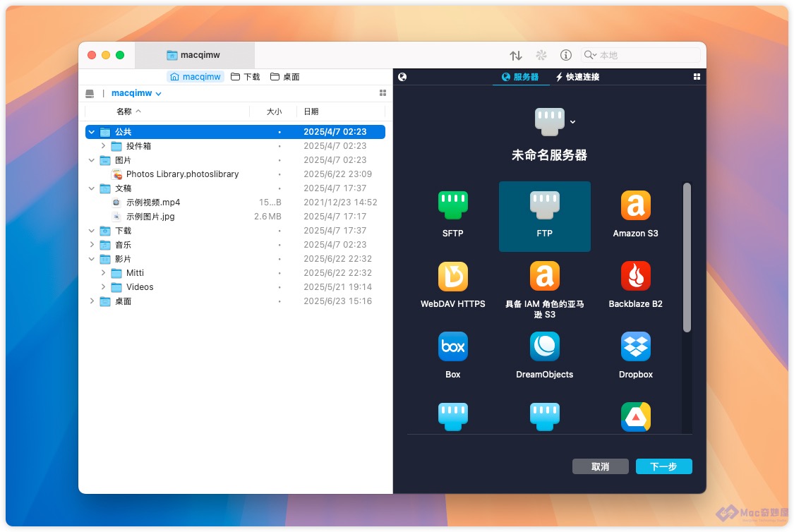Image resolution: width=794 pixels, height=532 pixels.
Task: Switch to the 快速连接 tab
Action: pyautogui.click(x=577, y=77)
